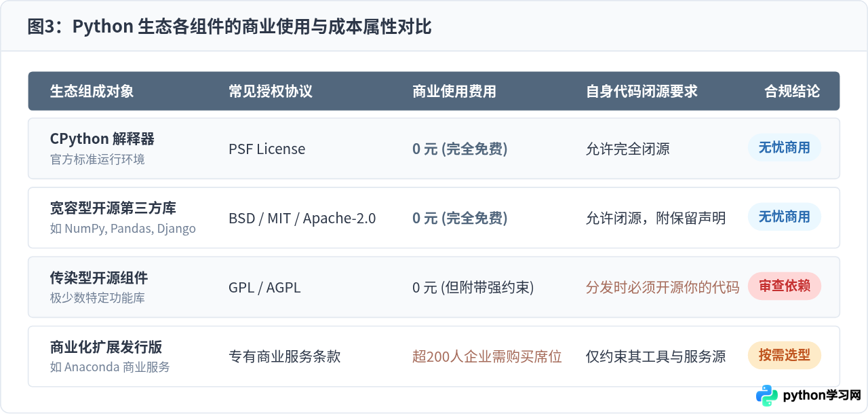This screenshot has width=868, height=414.
Task: Click the subtitle '如 NumPy, Pandas, Django'
Action: click(123, 229)
